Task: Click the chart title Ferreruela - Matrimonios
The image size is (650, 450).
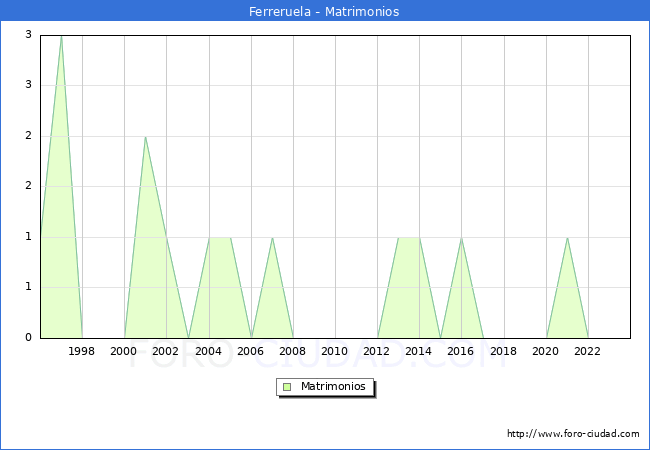Action: tap(325, 12)
